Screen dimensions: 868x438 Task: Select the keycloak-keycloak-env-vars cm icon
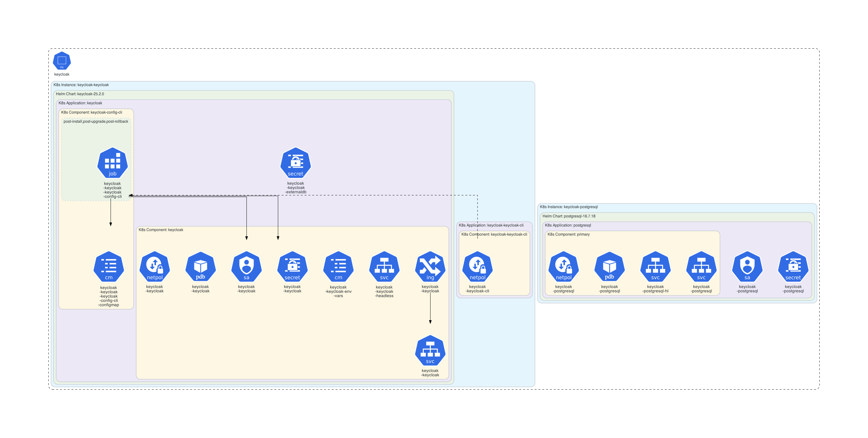pos(338,267)
